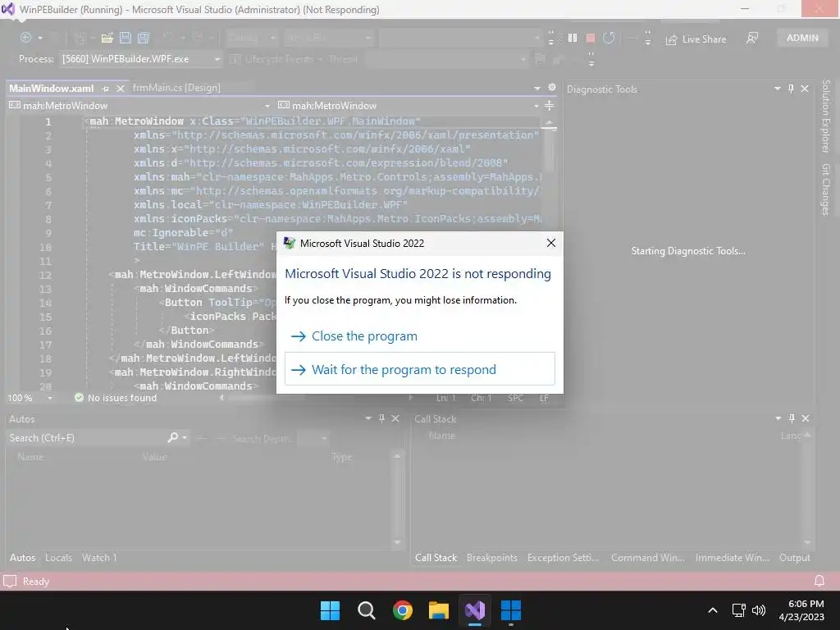Click the 'No issues found' status indicator
The height and width of the screenshot is (630, 840).
116,398
